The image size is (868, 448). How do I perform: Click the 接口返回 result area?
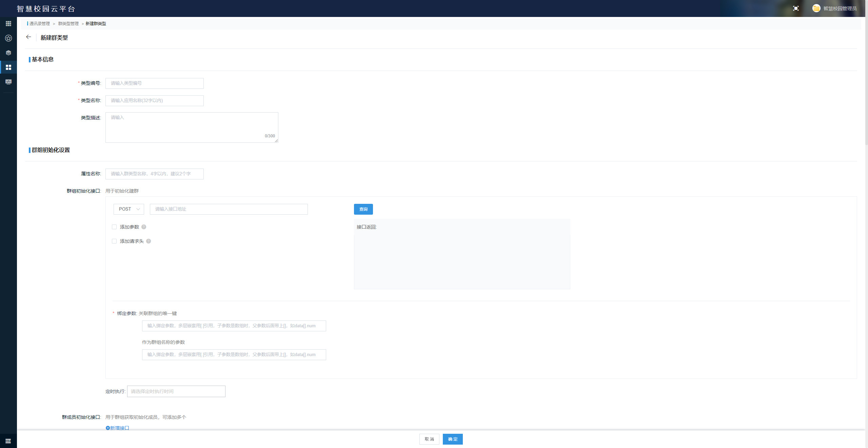[x=462, y=254]
